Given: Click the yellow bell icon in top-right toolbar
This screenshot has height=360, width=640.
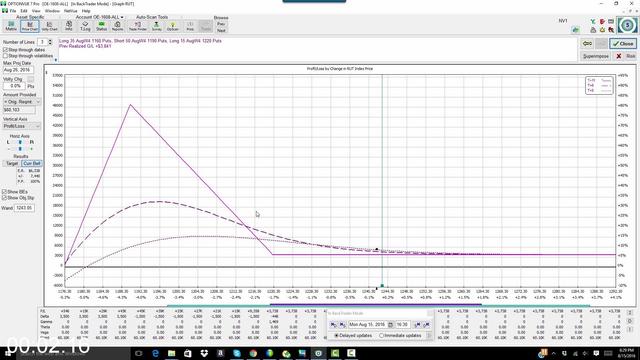Looking at the screenshot, I should coord(602,30).
